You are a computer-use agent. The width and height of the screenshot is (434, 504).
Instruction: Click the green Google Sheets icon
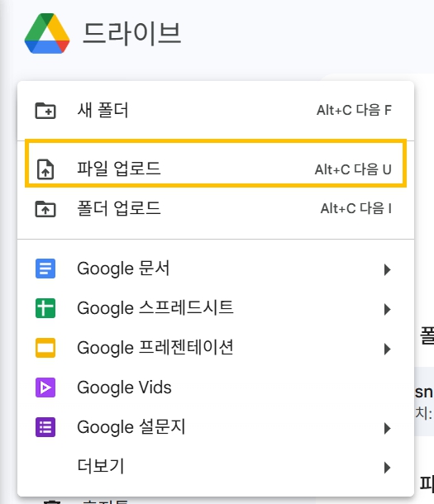point(45,308)
